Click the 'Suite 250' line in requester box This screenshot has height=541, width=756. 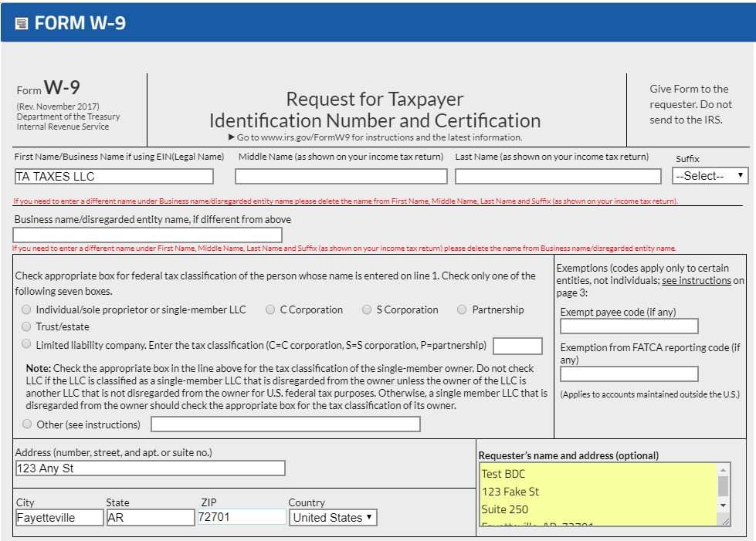pos(505,509)
